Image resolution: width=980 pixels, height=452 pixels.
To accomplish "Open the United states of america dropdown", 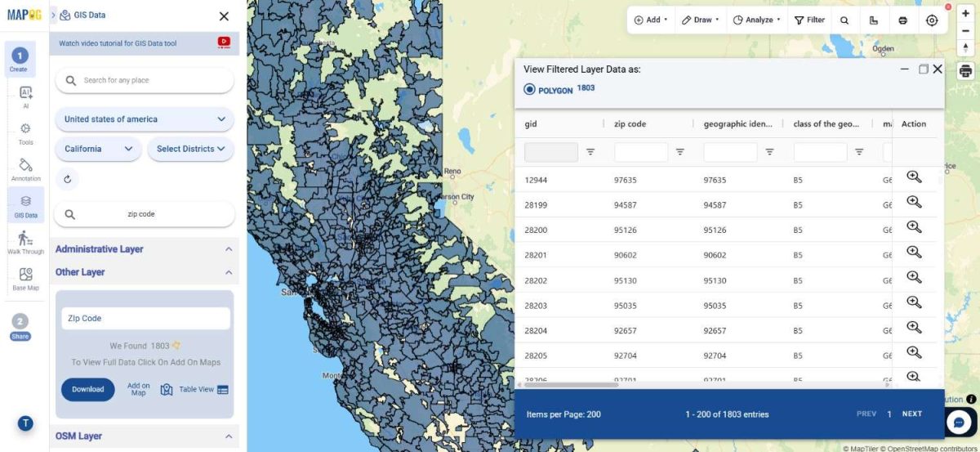I will 145,119.
